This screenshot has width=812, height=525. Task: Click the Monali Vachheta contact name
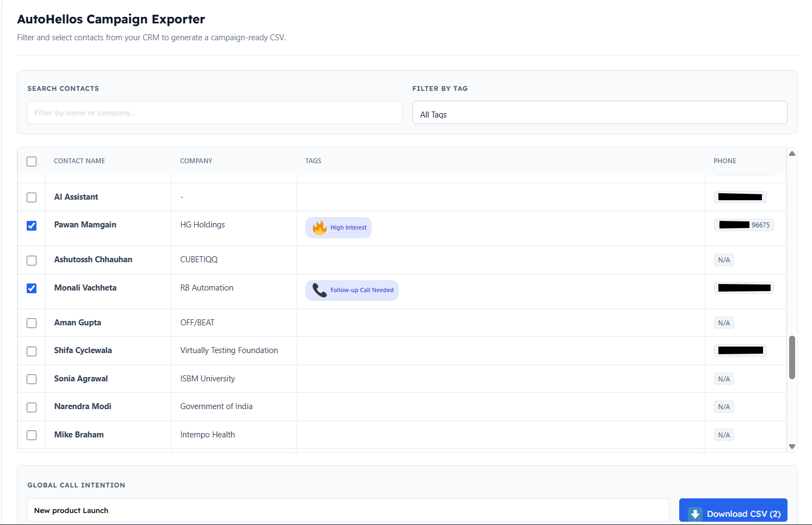tap(85, 288)
